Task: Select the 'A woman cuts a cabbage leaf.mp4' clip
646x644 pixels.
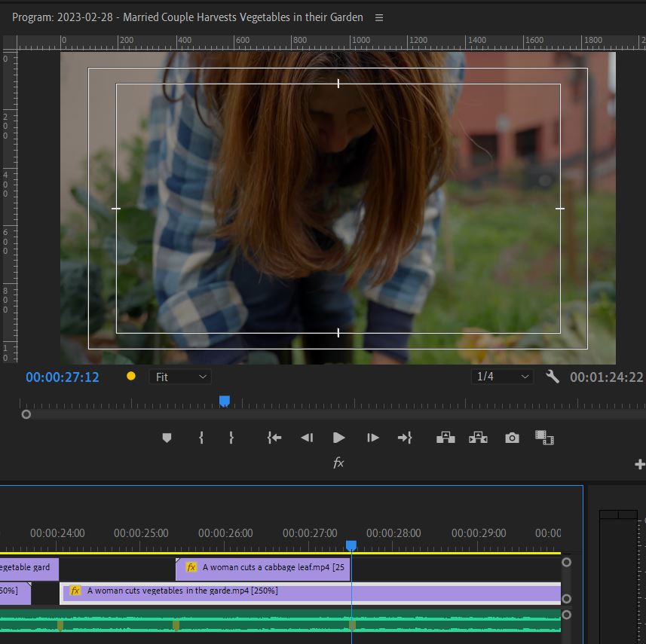Action: coord(262,569)
